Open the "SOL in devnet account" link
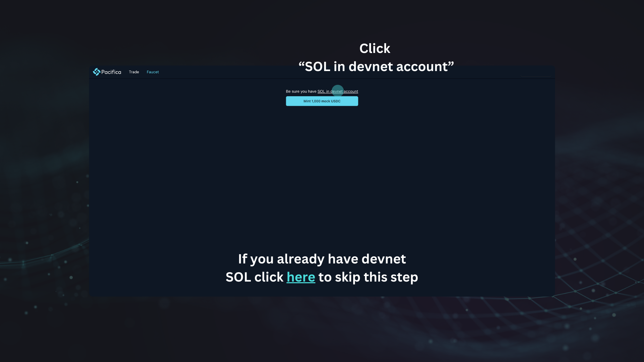The width and height of the screenshot is (644, 362). coord(338,92)
